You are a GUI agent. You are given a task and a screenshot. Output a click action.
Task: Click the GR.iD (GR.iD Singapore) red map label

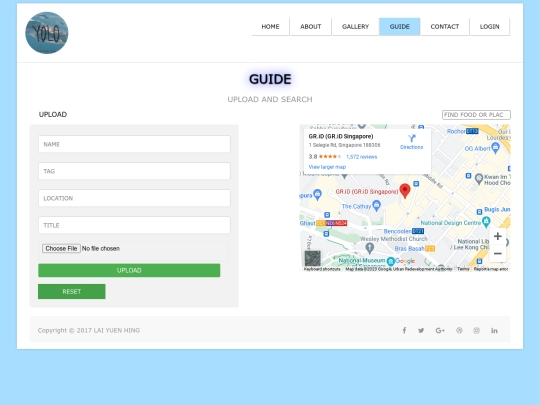pos(367,191)
